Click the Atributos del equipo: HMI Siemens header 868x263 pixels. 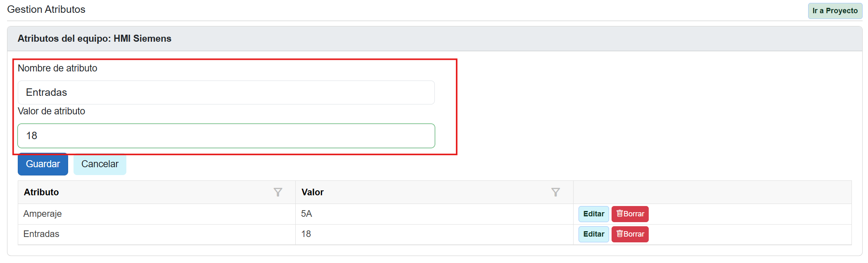click(95, 39)
